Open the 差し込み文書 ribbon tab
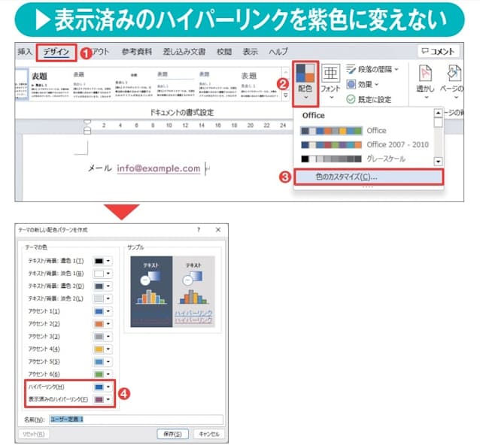480x448 pixels. pyautogui.click(x=184, y=52)
